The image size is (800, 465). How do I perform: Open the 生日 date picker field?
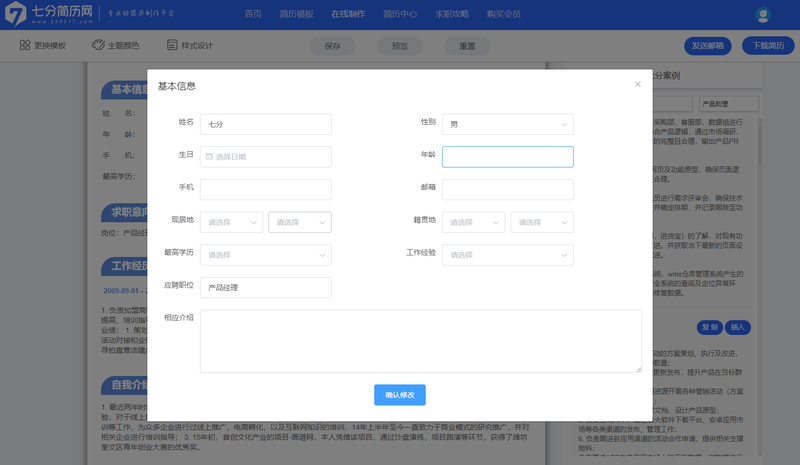(266, 157)
